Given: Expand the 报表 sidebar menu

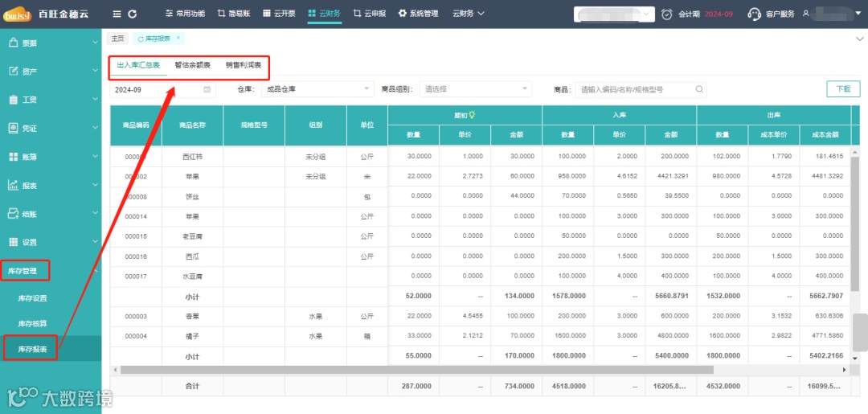Looking at the screenshot, I should (95, 186).
